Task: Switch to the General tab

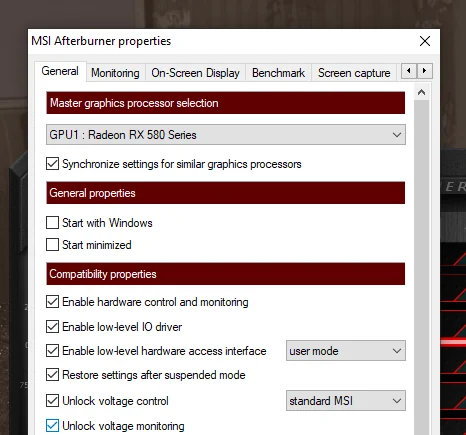Action: pos(60,71)
